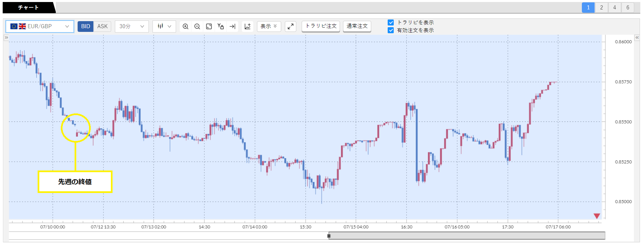Select chart layout 1 tab
Viewport: 644px width, 246px height.
point(588,7)
